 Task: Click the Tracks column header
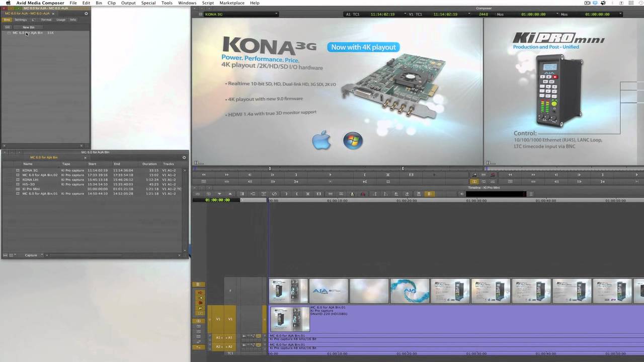pos(169,164)
